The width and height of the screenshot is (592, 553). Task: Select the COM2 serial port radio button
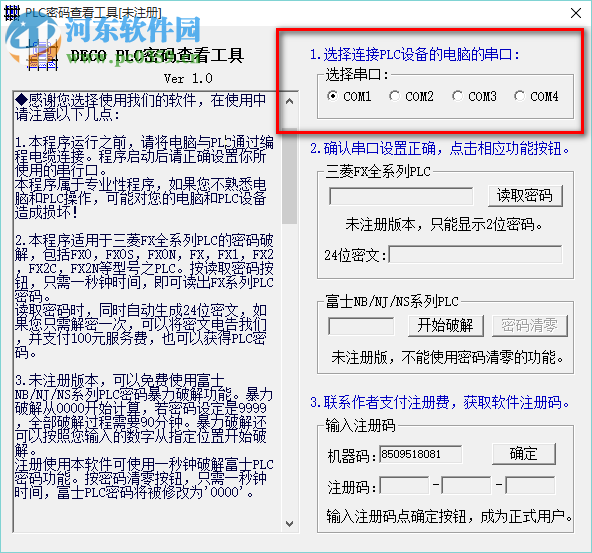click(x=395, y=96)
